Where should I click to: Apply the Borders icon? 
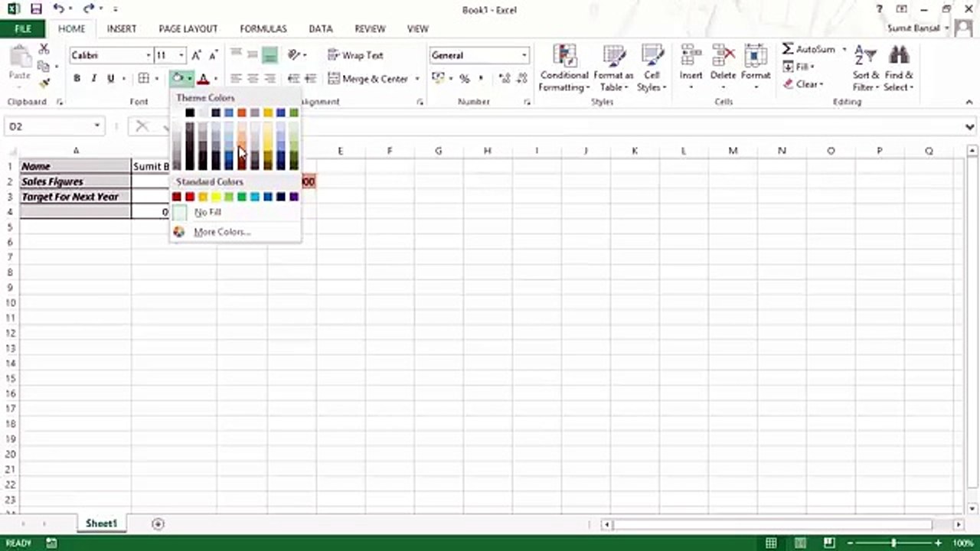coord(143,78)
